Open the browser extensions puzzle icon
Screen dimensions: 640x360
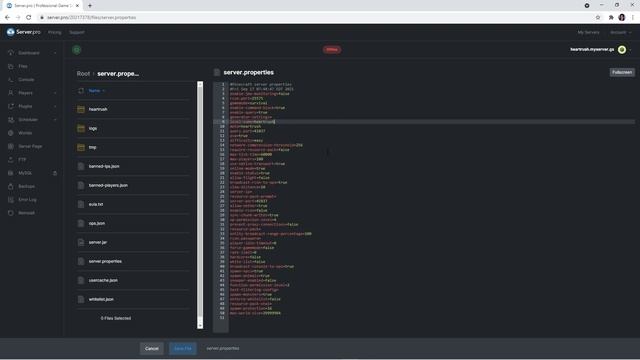[x=611, y=18]
